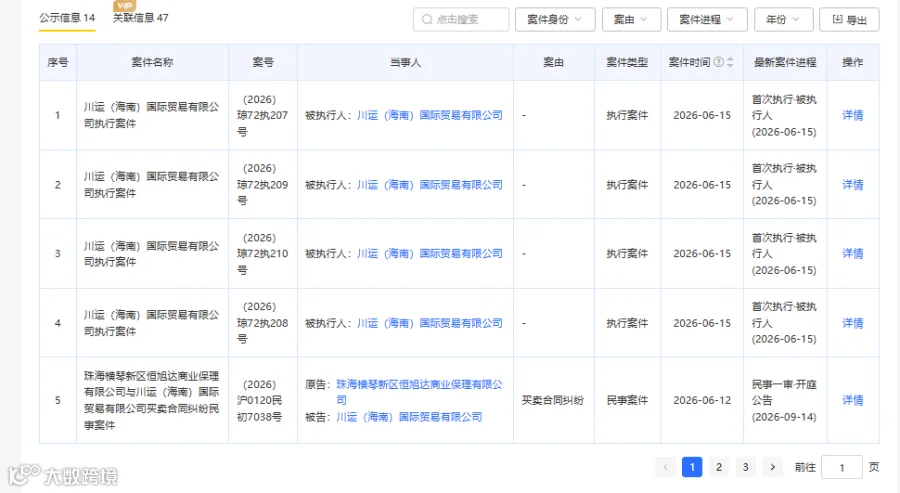Click 执行案件 type cell in row 1
900x493 pixels.
[x=627, y=115]
